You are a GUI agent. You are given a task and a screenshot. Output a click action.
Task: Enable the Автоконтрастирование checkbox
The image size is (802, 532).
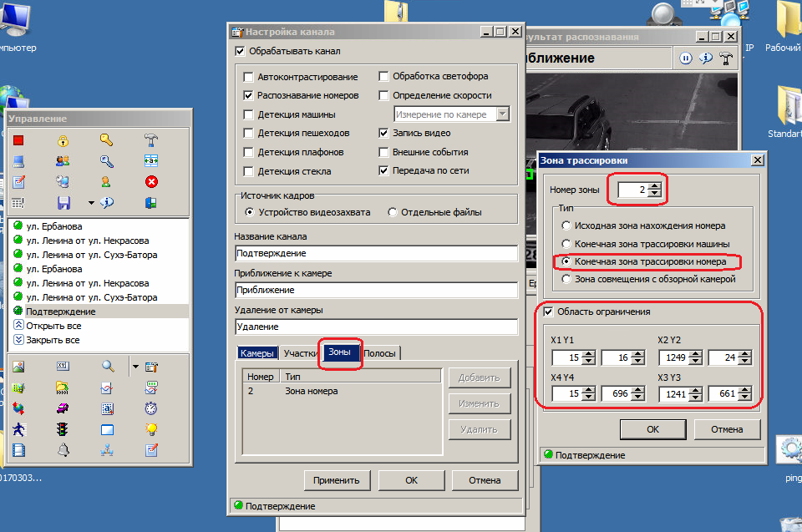(249, 77)
